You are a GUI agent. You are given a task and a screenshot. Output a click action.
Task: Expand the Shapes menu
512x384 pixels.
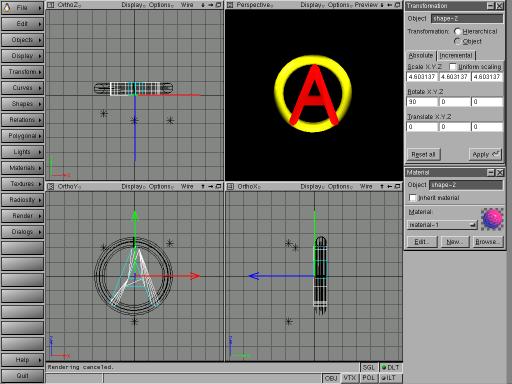click(x=23, y=104)
